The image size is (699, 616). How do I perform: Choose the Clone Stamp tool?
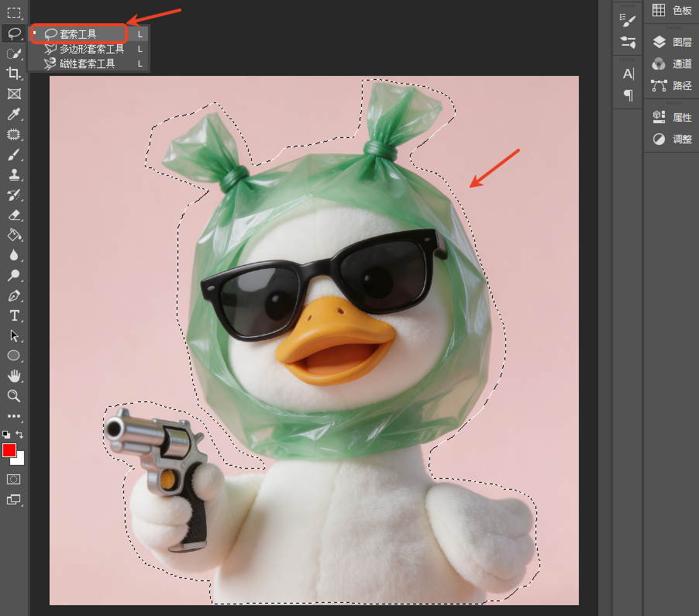pos(14,174)
